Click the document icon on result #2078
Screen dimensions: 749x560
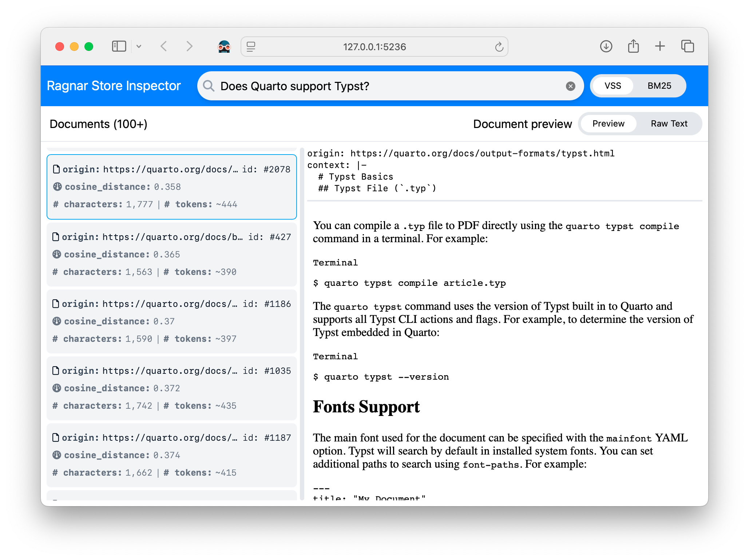(x=57, y=169)
